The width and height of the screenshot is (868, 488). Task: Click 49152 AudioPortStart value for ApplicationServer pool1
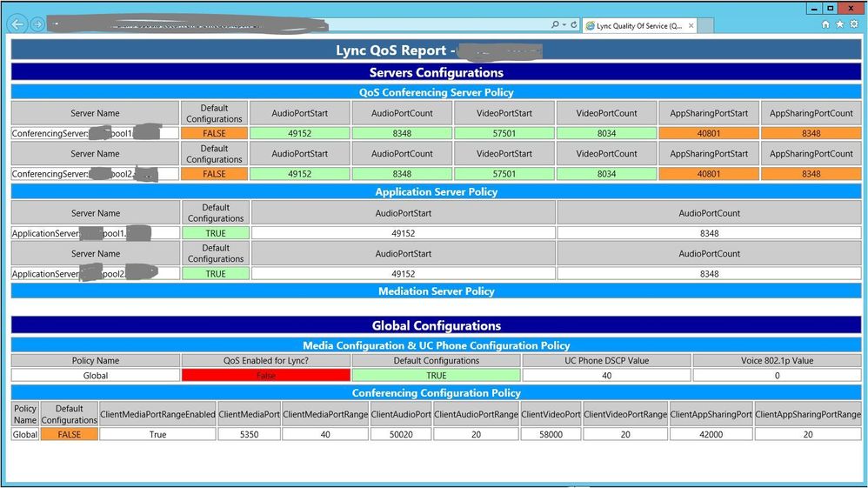click(403, 233)
